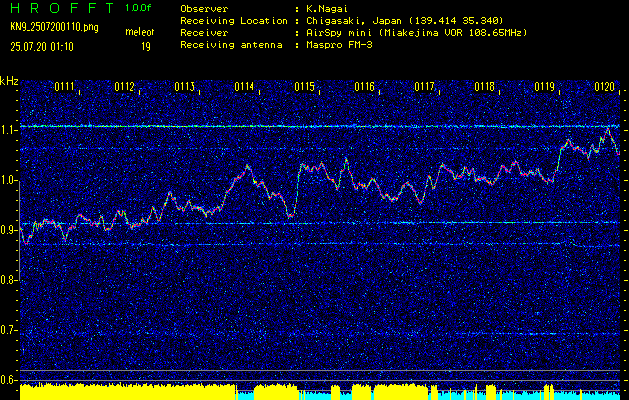Click the meteor count value 19
Screen dimensions: 629x400
[x=146, y=47]
